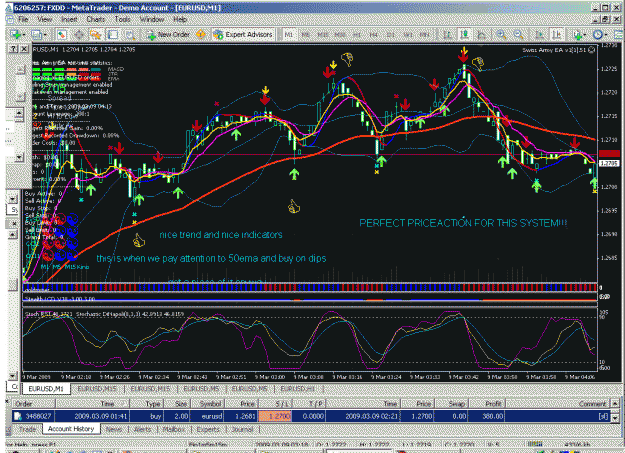Sort history by Profit column header

click(487, 404)
